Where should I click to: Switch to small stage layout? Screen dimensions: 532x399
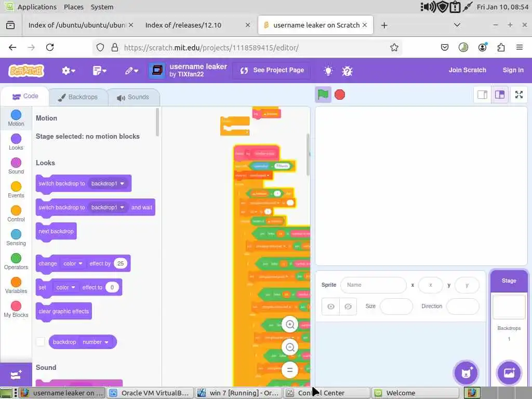(x=482, y=95)
